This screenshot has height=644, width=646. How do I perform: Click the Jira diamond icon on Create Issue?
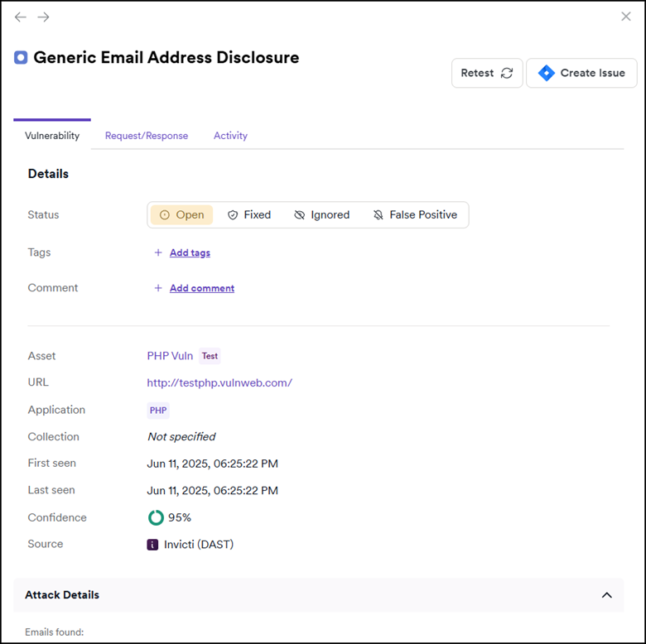[x=547, y=73]
